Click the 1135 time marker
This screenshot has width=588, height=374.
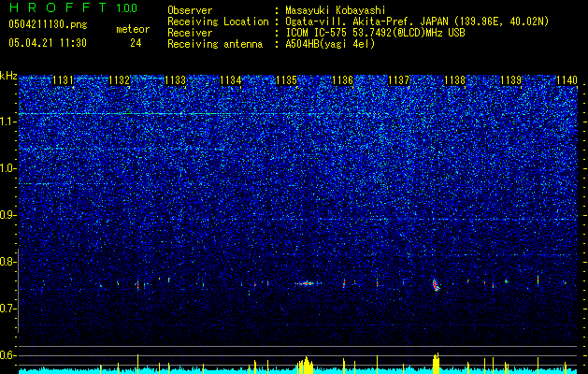coord(286,80)
